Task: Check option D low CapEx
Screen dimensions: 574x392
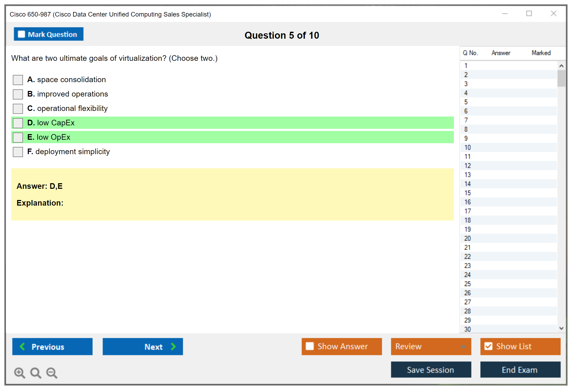Action: 18,123
